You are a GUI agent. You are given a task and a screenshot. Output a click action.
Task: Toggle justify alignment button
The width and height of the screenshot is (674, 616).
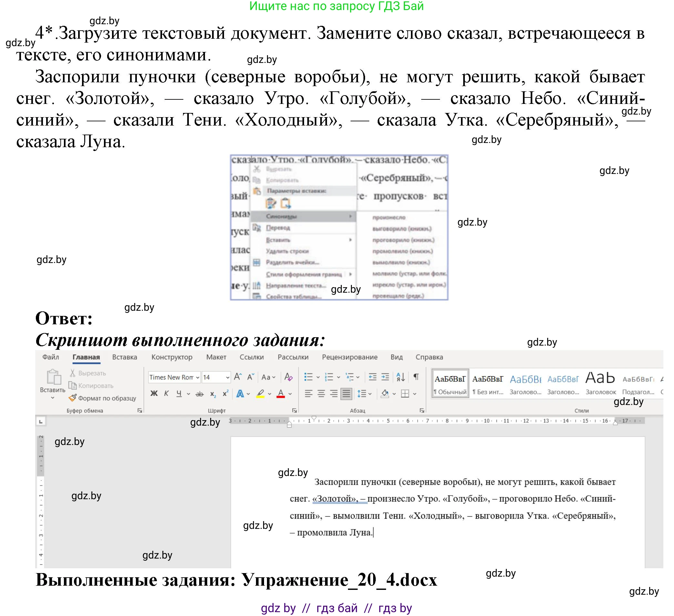tap(346, 394)
